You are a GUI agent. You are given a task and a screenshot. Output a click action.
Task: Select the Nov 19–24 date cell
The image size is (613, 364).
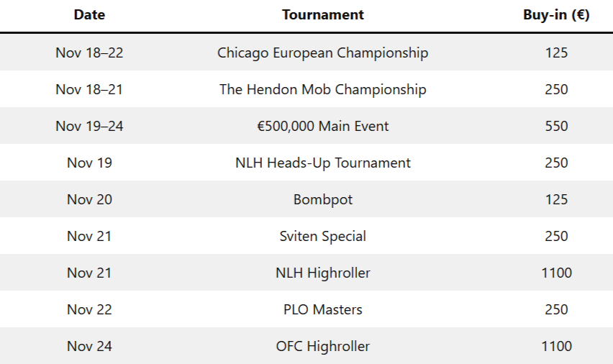pyautogui.click(x=89, y=126)
